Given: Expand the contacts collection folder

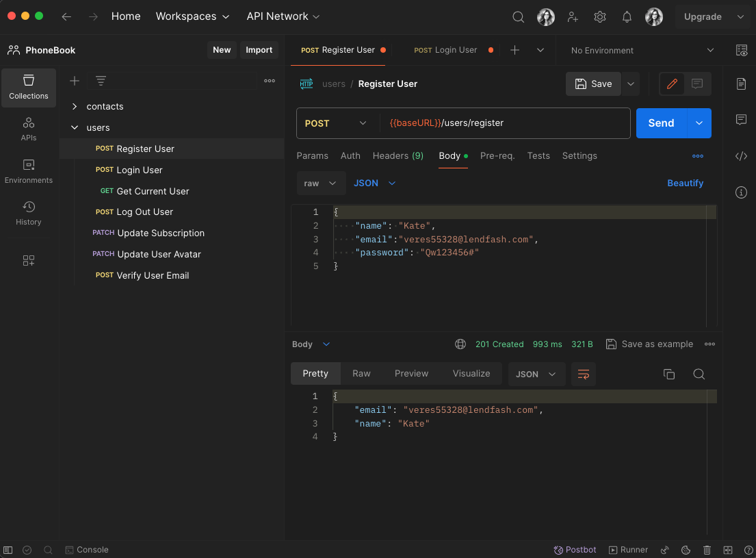Looking at the screenshot, I should coord(75,106).
